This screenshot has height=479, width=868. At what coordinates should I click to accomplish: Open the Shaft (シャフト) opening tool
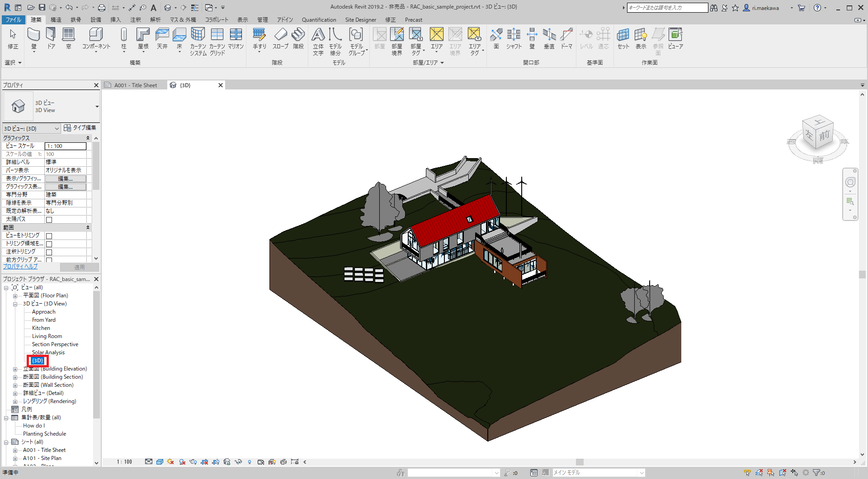click(x=514, y=40)
